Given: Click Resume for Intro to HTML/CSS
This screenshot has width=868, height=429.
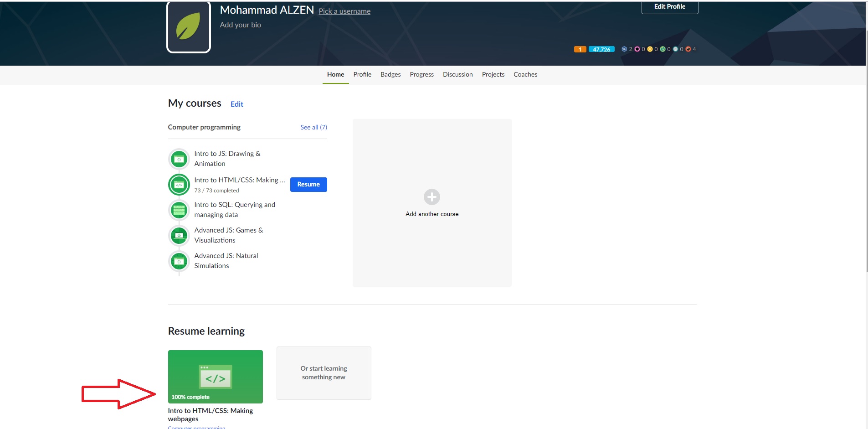Looking at the screenshot, I should 308,185.
